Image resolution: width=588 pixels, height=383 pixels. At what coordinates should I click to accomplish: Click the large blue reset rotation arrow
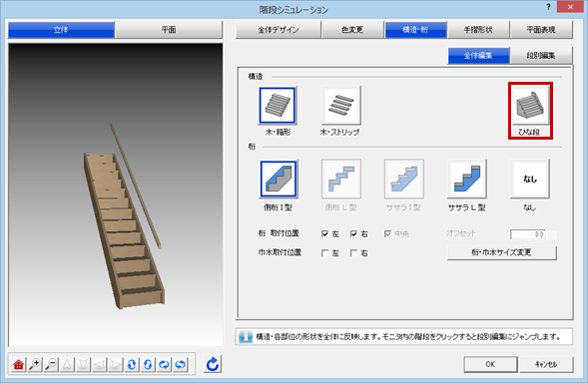213,364
